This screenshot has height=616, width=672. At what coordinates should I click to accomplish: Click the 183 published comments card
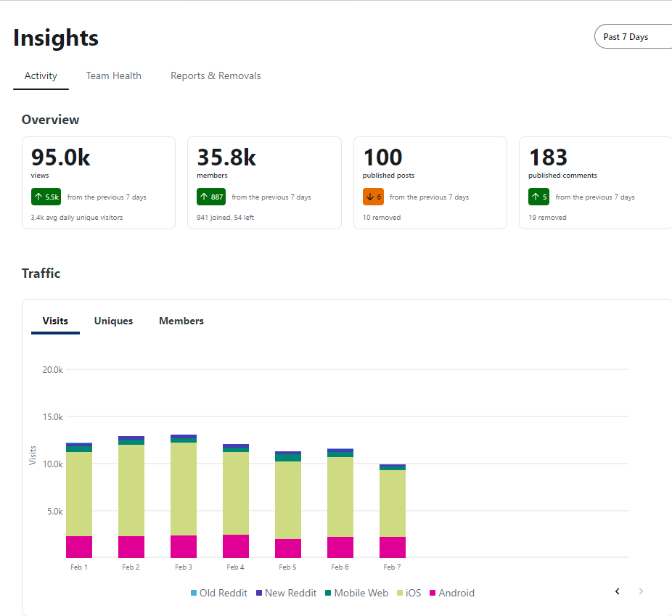coord(596,183)
